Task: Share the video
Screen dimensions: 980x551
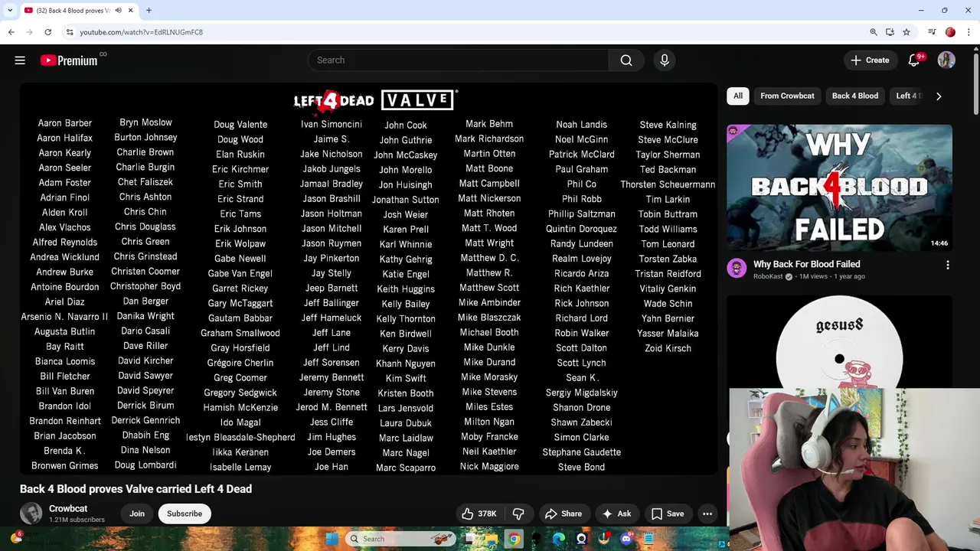Action: (563, 514)
